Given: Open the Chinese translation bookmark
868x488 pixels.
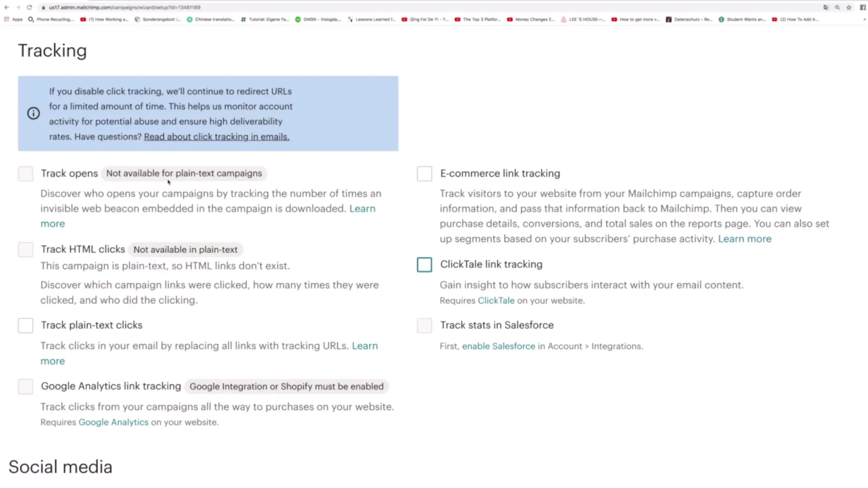Looking at the screenshot, I should (x=211, y=19).
